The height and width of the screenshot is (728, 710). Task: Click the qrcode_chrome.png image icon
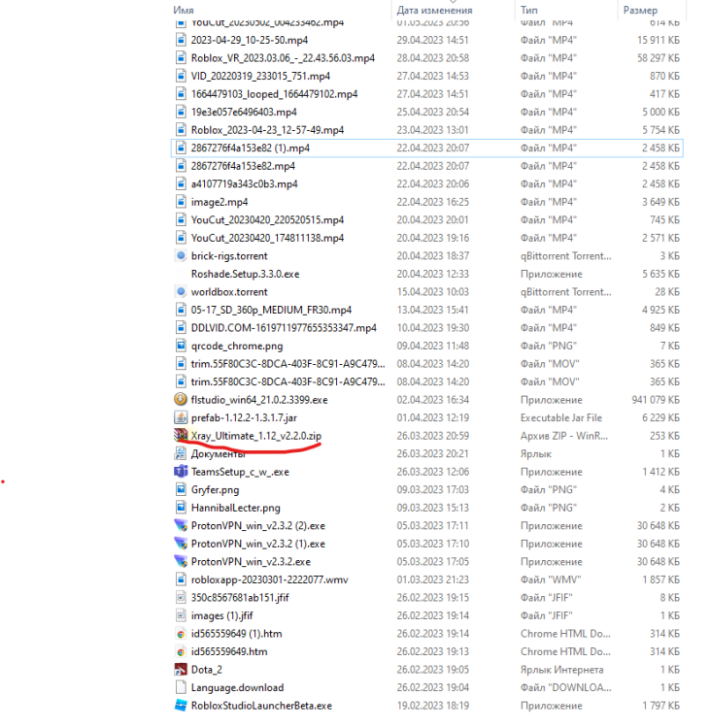(181, 346)
